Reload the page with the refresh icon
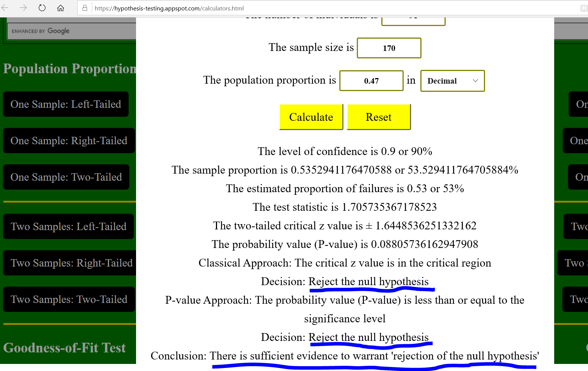Screen dimensions: 588x371 pyautogui.click(x=42, y=8)
